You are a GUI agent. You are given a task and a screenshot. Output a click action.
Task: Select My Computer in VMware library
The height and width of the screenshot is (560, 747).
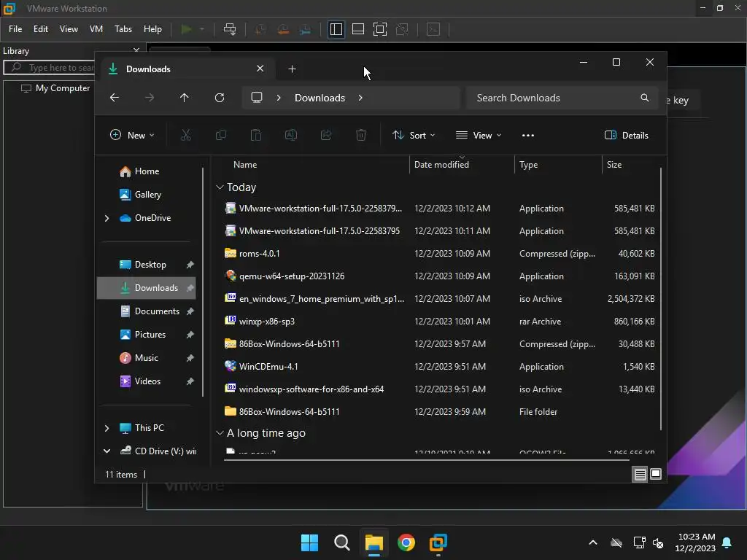pos(55,88)
